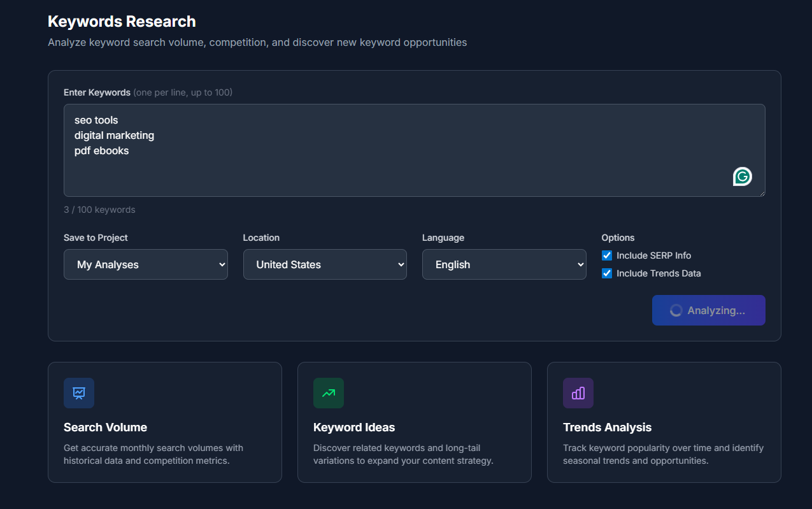Open the Save to Project dropdown
This screenshot has height=509, width=812.
pos(145,264)
